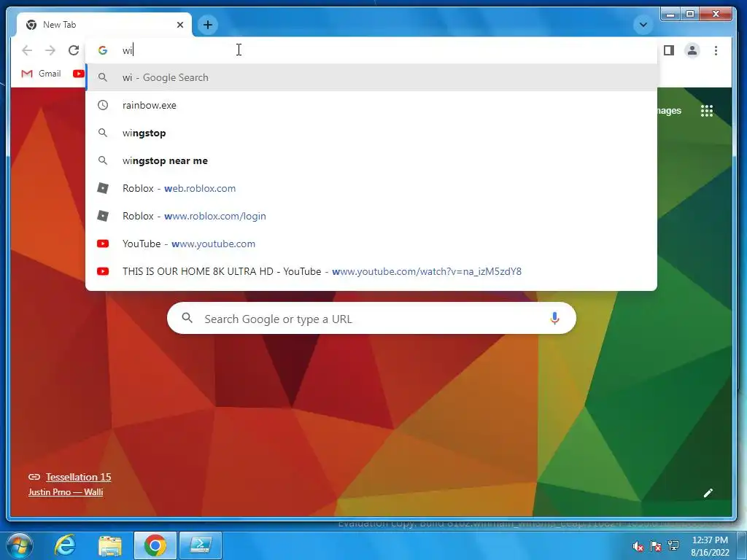747x560 pixels.
Task: Open the Justin Prno — Walli link
Action: pos(66,492)
